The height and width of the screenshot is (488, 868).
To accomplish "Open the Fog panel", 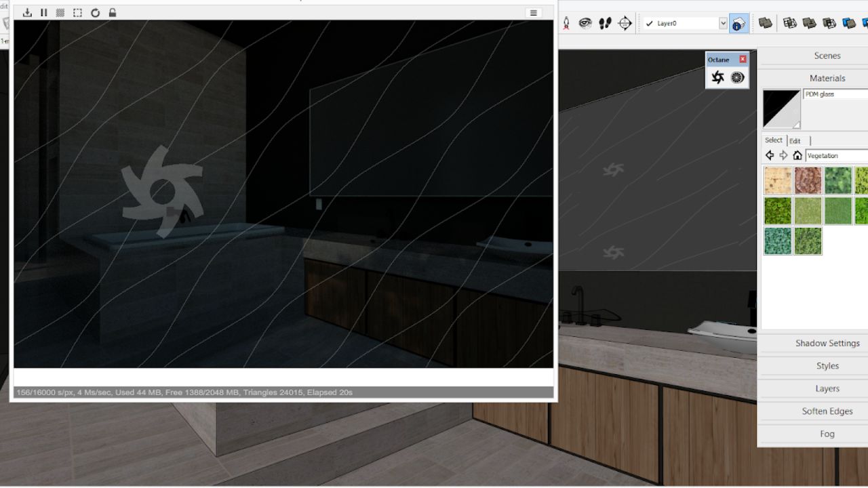I will (827, 434).
